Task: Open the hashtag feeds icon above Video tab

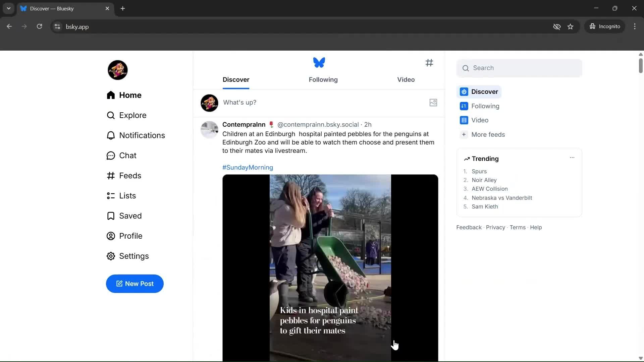Action: tap(430, 63)
